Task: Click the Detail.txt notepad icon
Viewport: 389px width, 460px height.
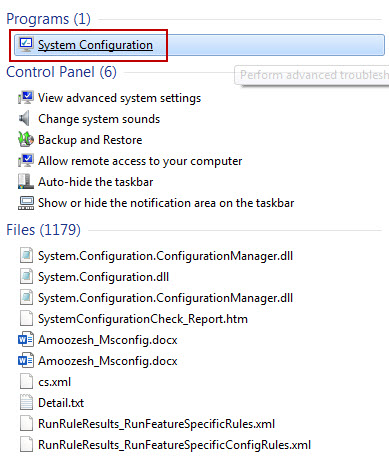Action: [x=26, y=403]
